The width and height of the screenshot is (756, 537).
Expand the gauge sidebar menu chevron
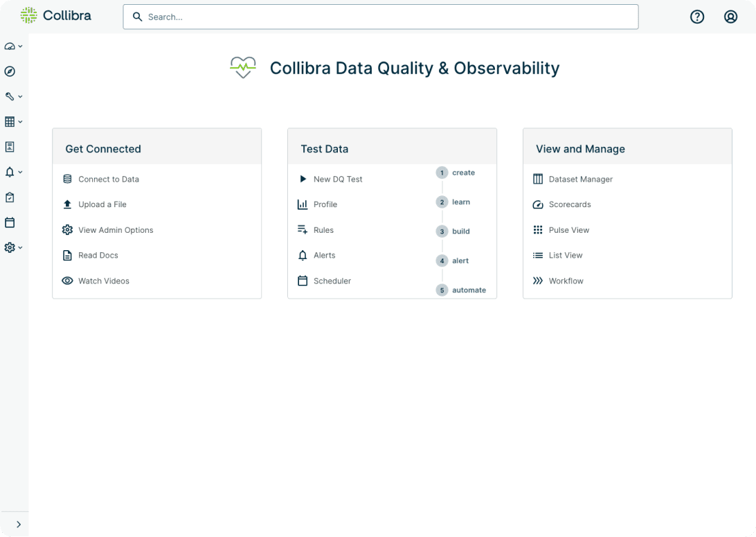click(20, 46)
